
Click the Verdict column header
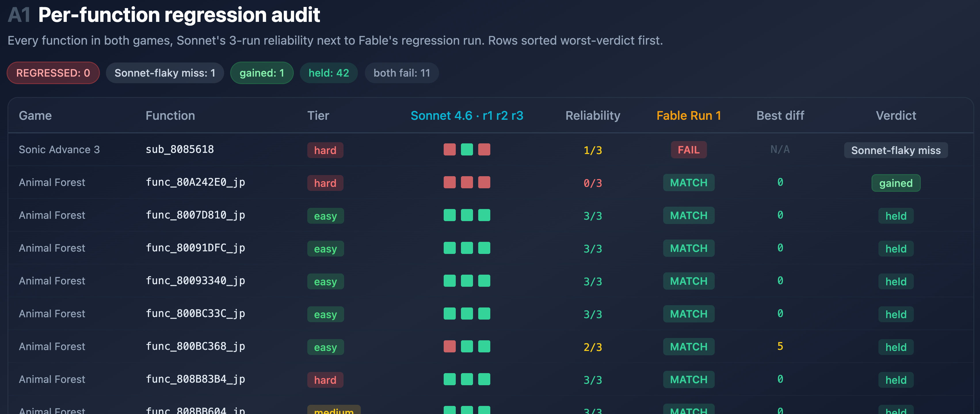tap(896, 115)
